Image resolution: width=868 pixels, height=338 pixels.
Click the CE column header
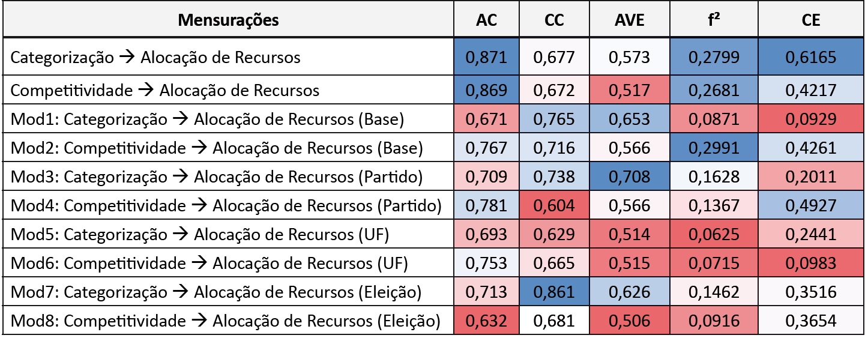point(811,20)
